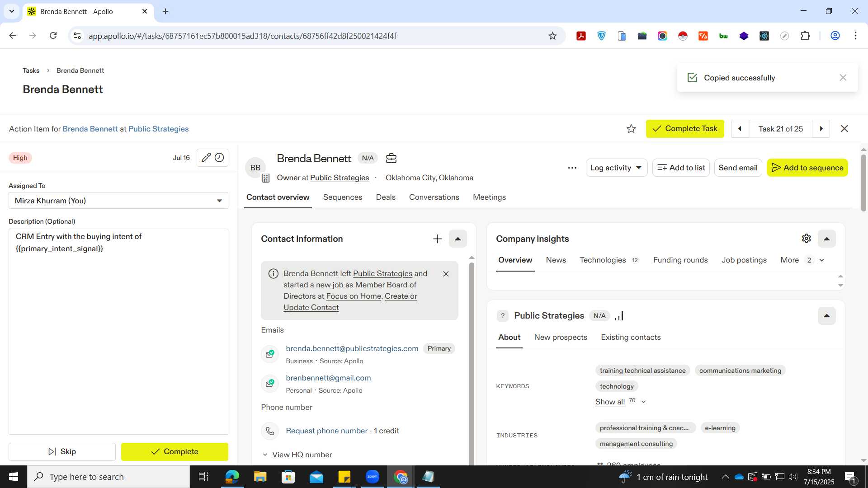Reload the Apollo page
Viewport: 868px width, 488px height.
[53, 36]
